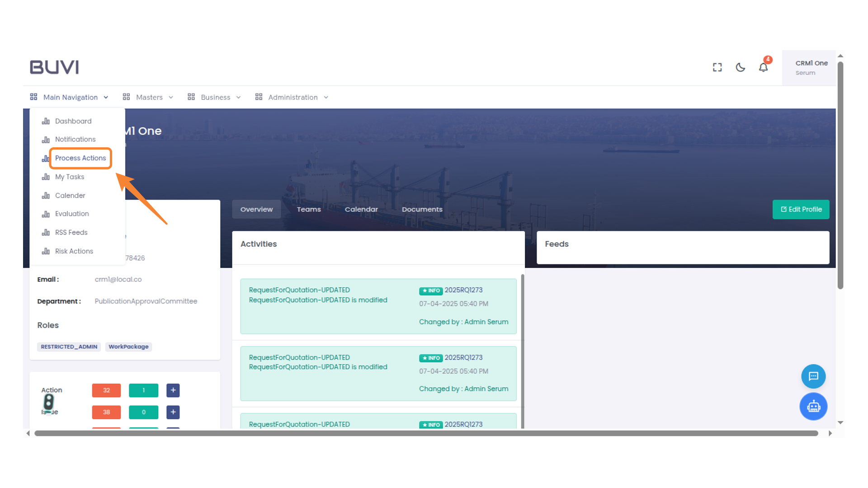868x488 pixels.
Task: Click the bar chart icon beside Risk Actions
Action: coord(46,251)
